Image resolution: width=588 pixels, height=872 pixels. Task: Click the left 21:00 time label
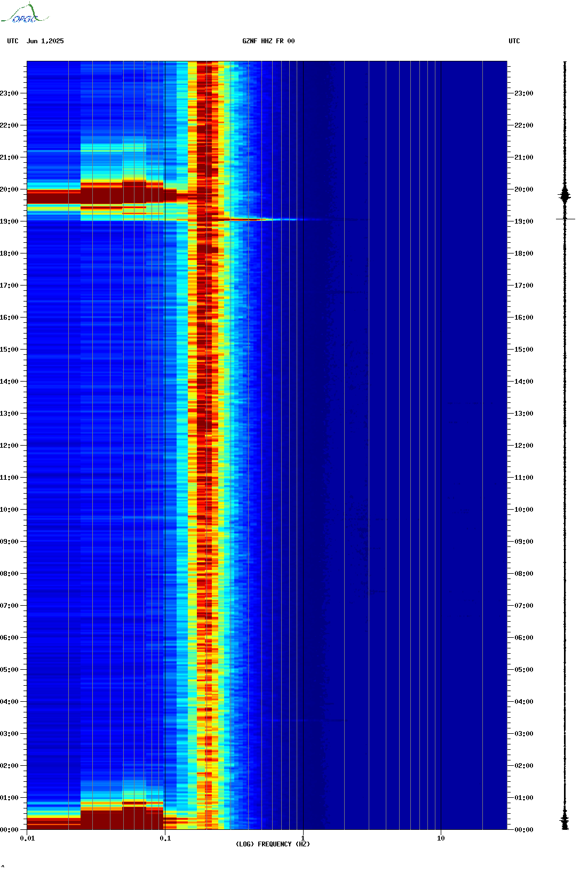(10, 157)
